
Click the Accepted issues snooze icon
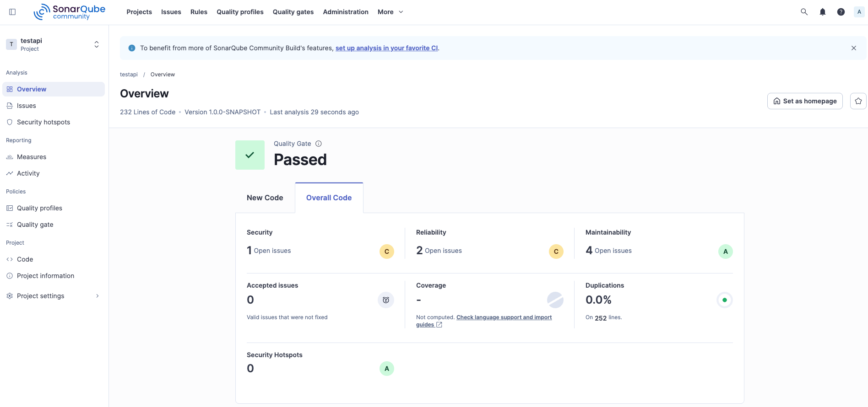386,300
